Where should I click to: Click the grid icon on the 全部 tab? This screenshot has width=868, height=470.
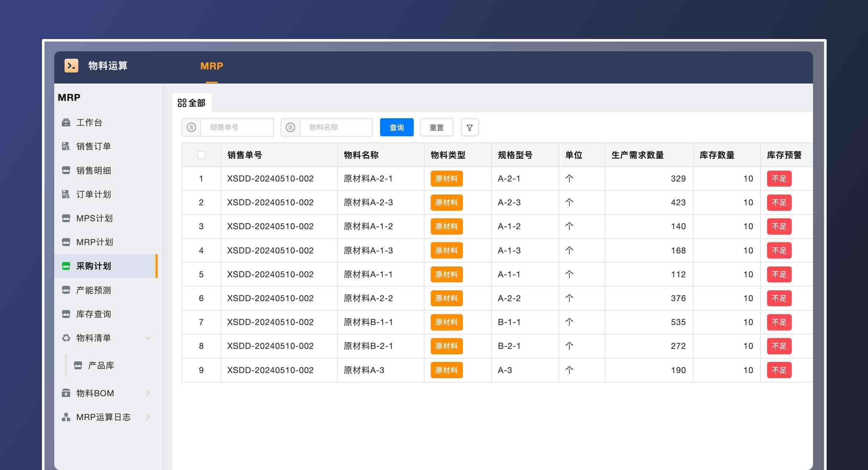[182, 103]
